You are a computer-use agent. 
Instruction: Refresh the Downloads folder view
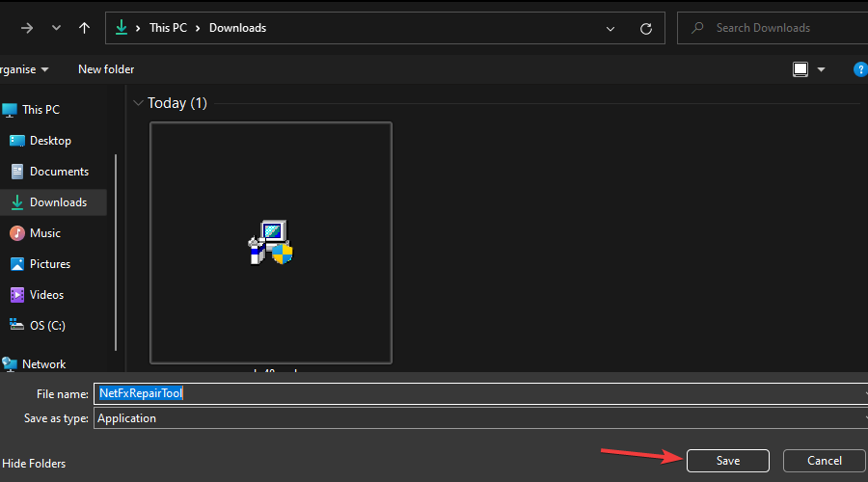645,29
